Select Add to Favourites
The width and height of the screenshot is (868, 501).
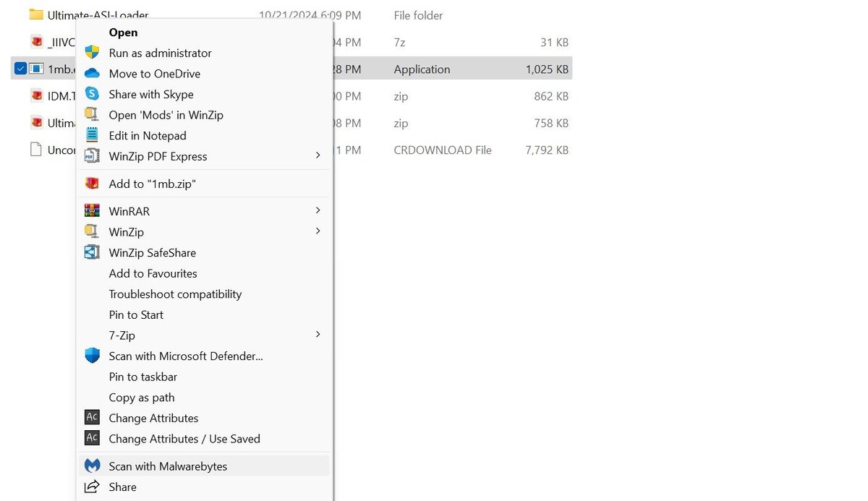pyautogui.click(x=204, y=273)
